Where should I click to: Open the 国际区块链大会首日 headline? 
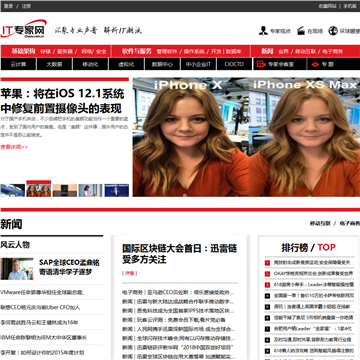[180, 254]
